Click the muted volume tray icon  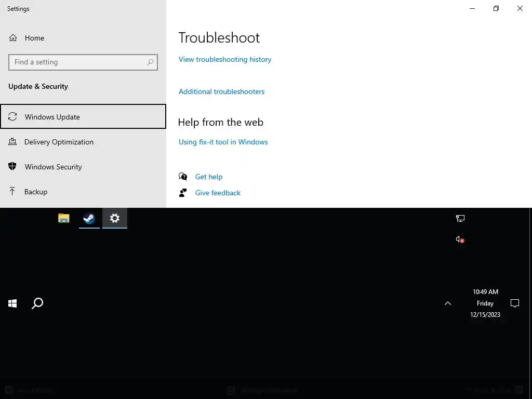click(460, 240)
